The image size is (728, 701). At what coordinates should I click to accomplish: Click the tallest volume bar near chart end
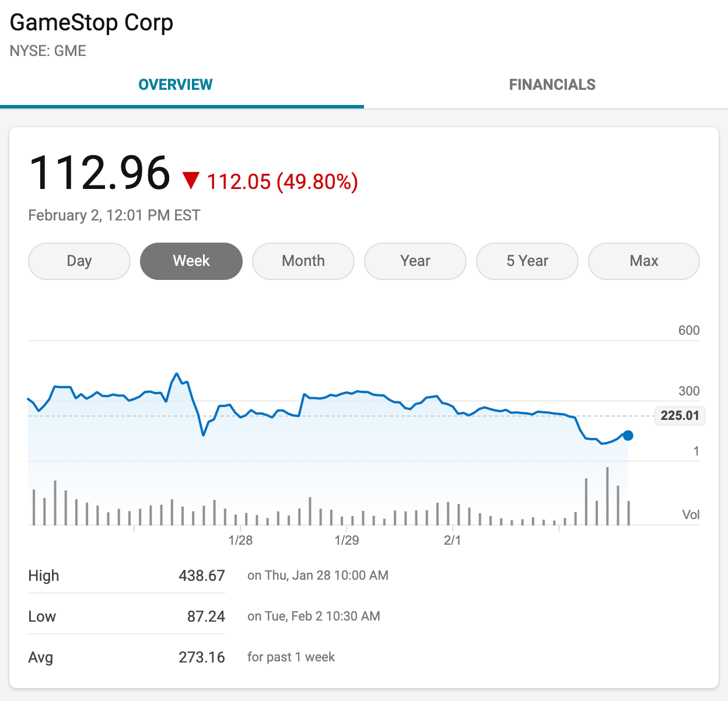[607, 496]
